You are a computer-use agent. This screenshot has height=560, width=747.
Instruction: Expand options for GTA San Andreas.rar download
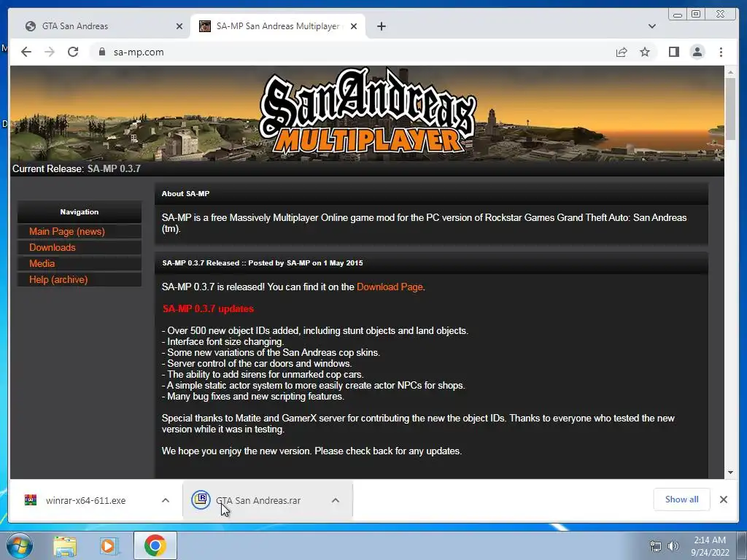[x=336, y=500]
